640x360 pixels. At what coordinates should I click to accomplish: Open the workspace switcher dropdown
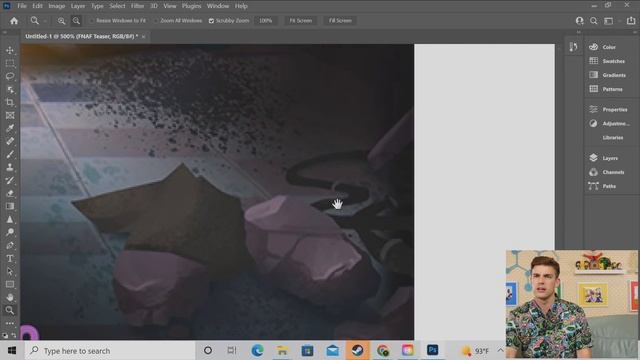click(610, 20)
